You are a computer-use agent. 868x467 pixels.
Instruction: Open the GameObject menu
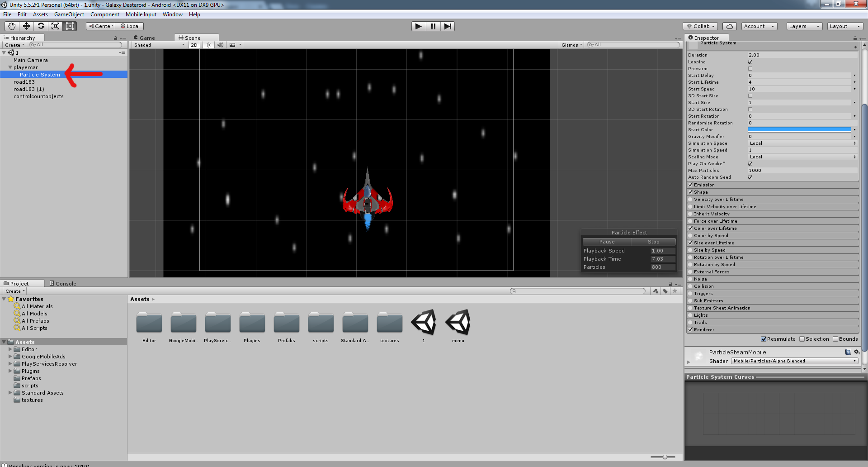69,14
